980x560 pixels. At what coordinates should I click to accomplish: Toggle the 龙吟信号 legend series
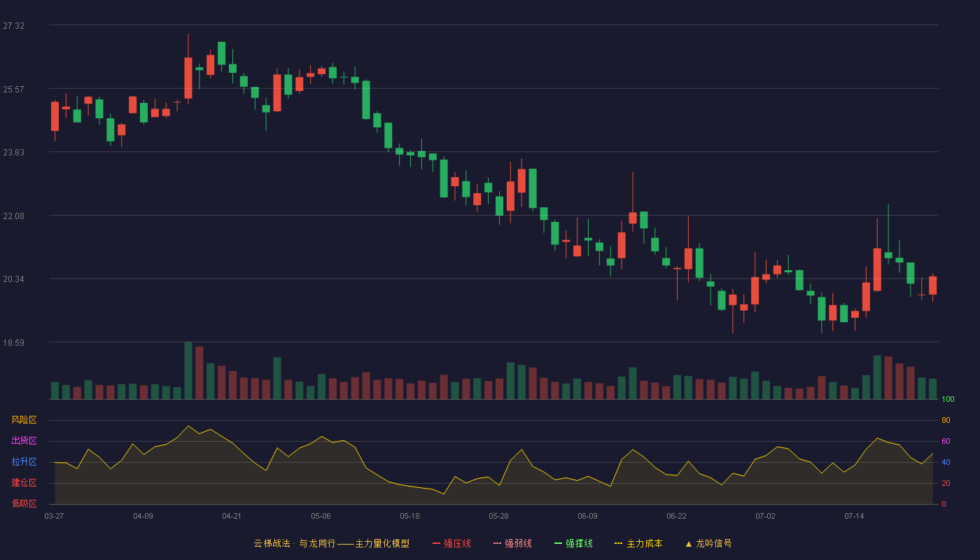click(708, 543)
